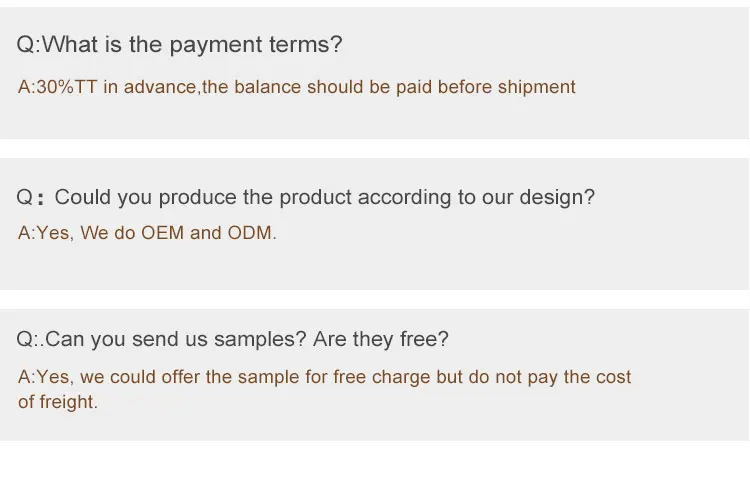The width and height of the screenshot is (750, 477).
Task: Click the answer line about offering free samples
Action: 325,377
